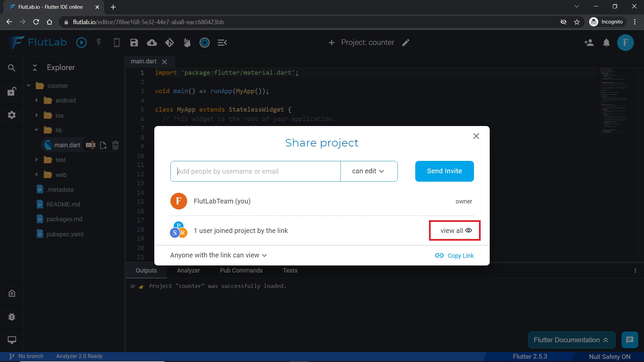Image resolution: width=644 pixels, height=362 pixels.
Task: Expand the web folder
Action: (x=37, y=175)
